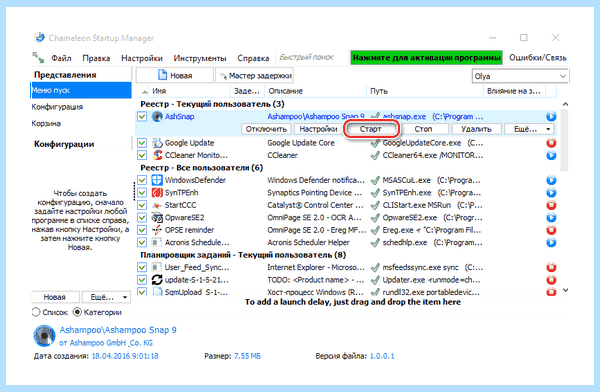Open the Правка menu
This screenshot has height=392, width=600.
[96, 58]
